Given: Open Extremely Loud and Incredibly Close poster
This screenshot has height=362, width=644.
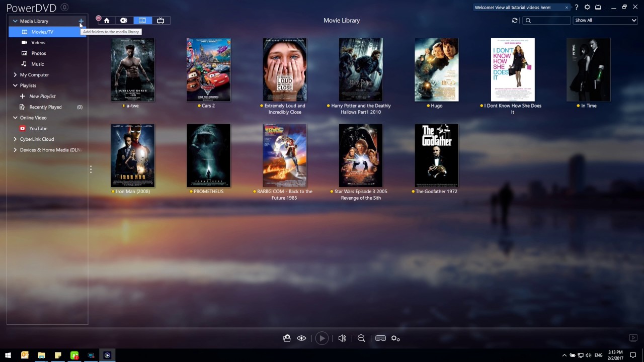Looking at the screenshot, I should pyautogui.click(x=285, y=70).
